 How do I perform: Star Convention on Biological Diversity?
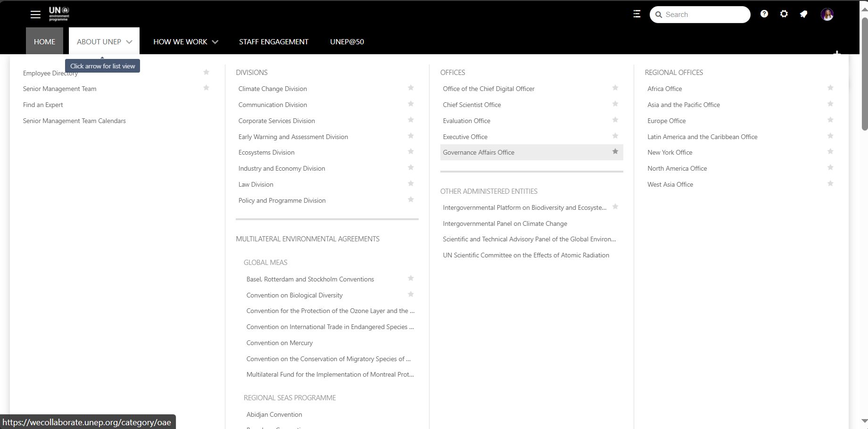coord(411,294)
